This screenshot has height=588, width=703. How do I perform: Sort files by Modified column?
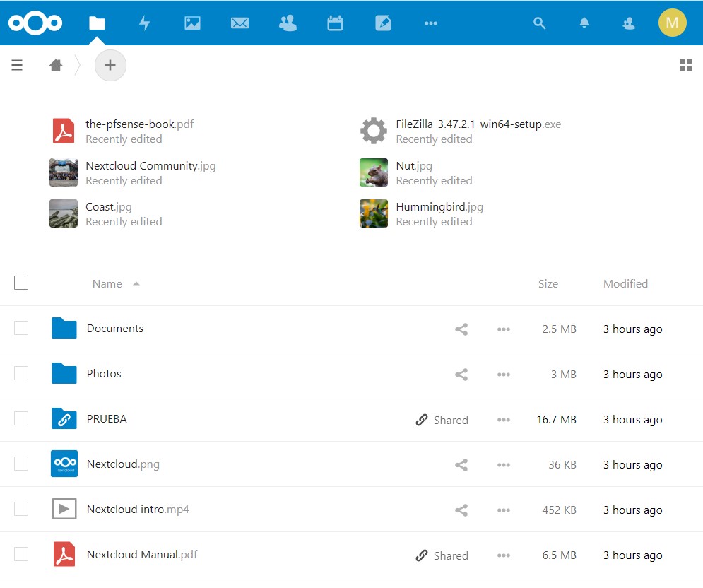(625, 284)
